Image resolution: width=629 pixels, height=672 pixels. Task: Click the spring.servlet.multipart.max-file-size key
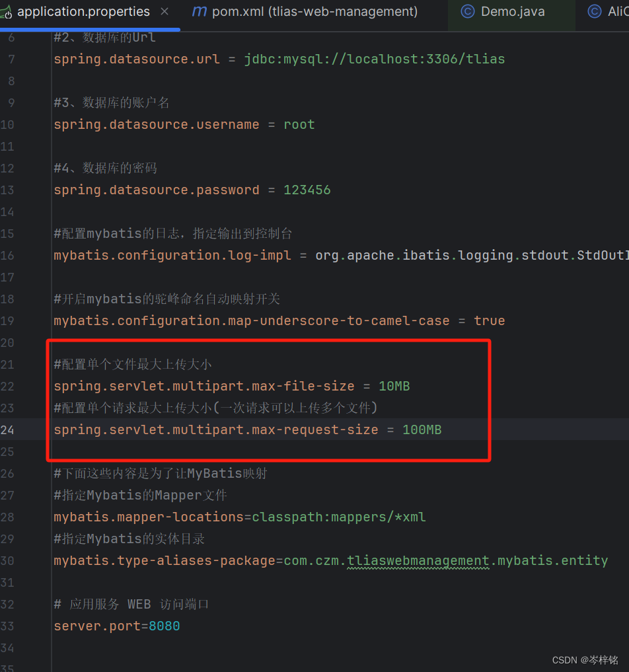coord(204,387)
